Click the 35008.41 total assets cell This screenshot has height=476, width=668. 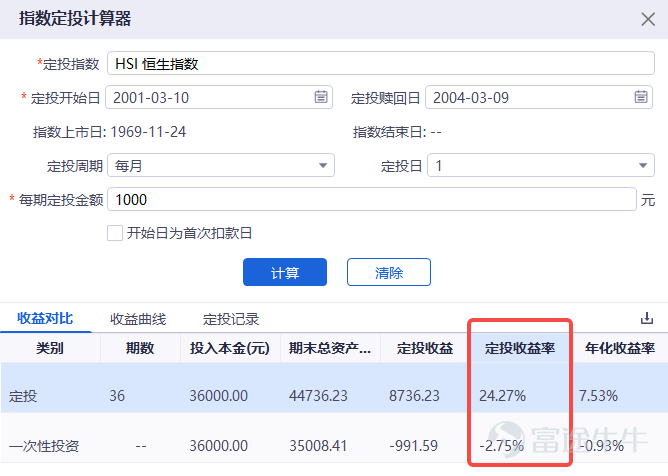[x=318, y=446]
